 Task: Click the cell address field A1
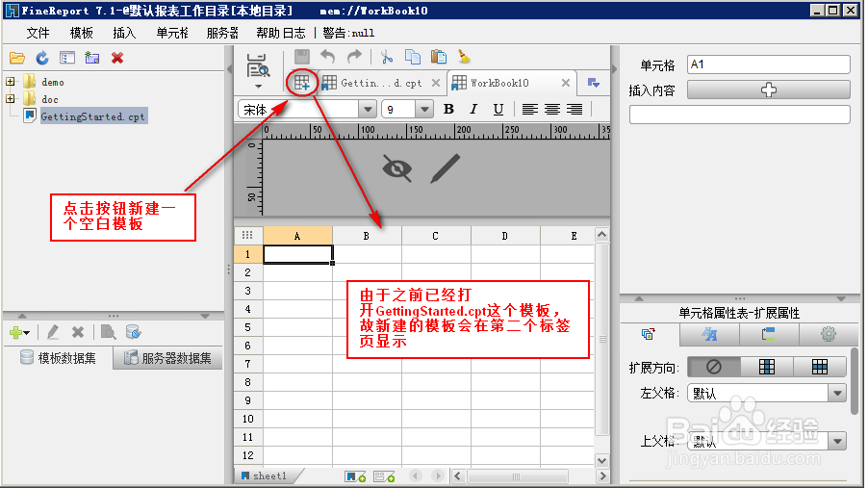(x=768, y=64)
